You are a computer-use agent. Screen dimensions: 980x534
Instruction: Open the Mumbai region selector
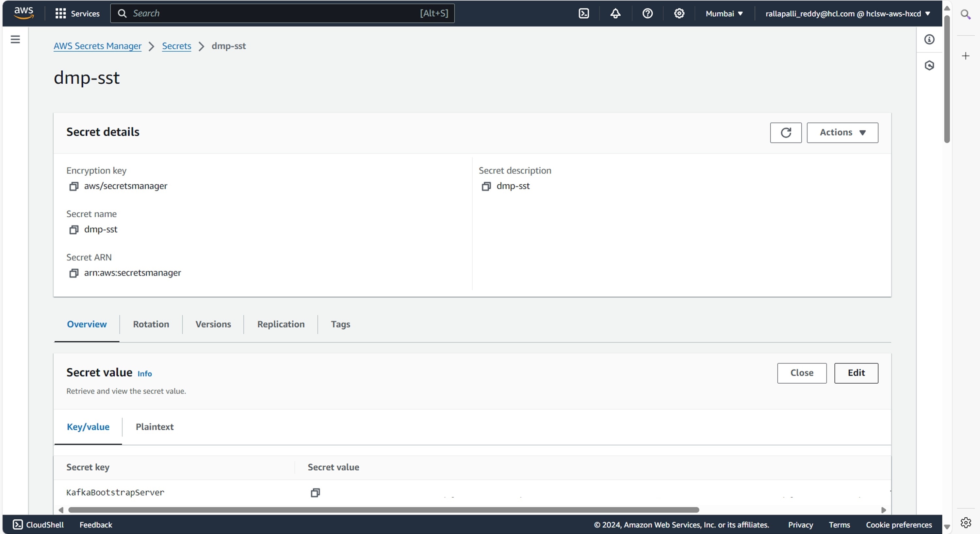724,14
